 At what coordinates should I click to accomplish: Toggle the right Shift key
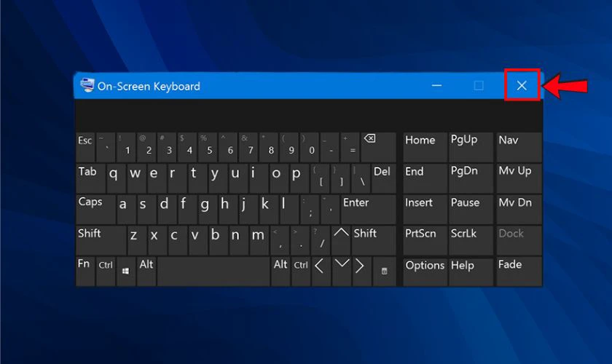pos(374,240)
